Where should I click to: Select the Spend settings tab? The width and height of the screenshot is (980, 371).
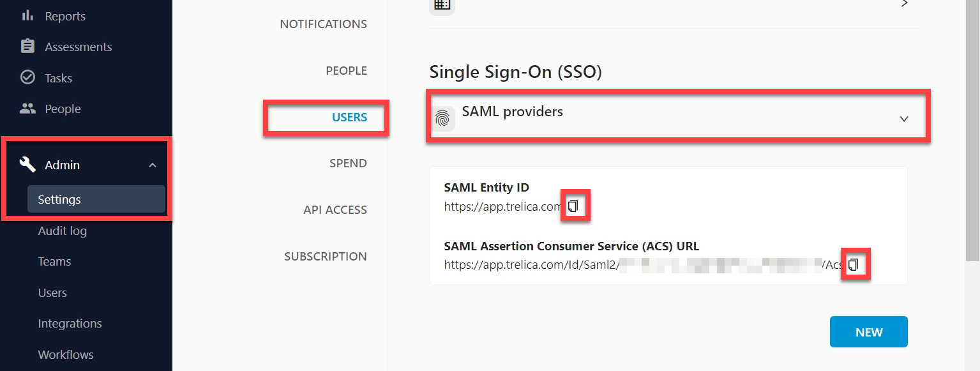pos(348,163)
